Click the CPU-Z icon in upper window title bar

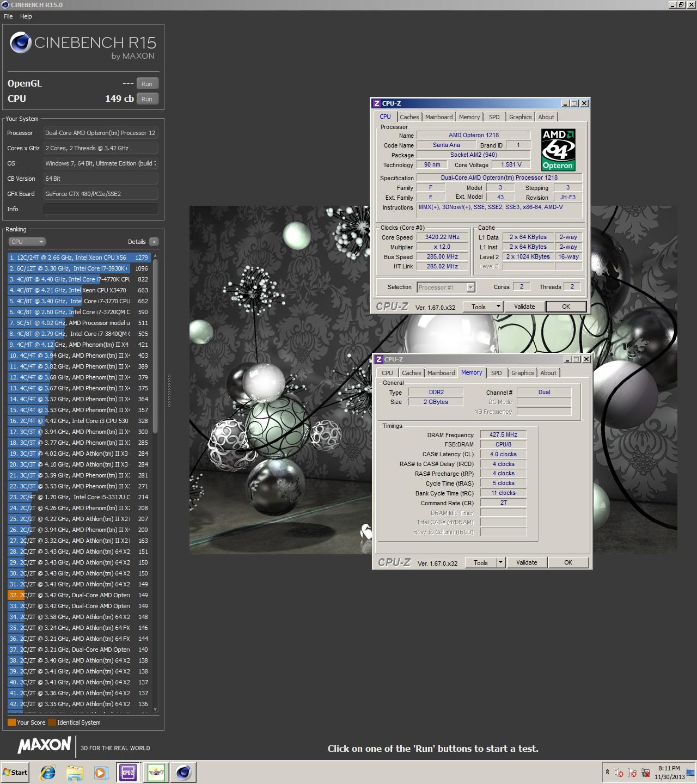(376, 103)
